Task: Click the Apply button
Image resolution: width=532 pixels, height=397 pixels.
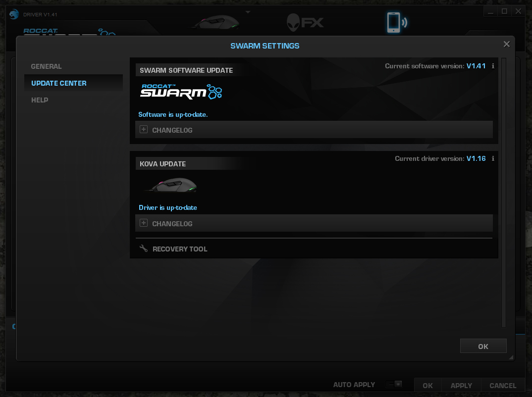Action: coord(461,386)
